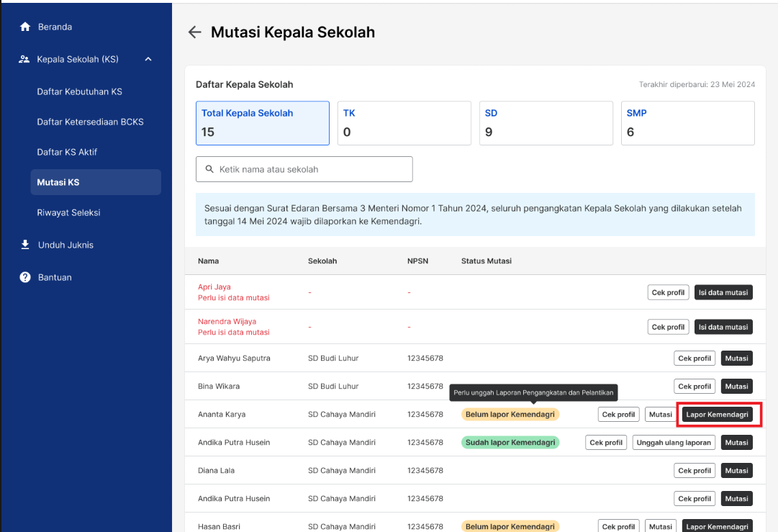The height and width of the screenshot is (532, 778).
Task: Open Daftar Kebutuhan KS menu
Action: point(79,92)
